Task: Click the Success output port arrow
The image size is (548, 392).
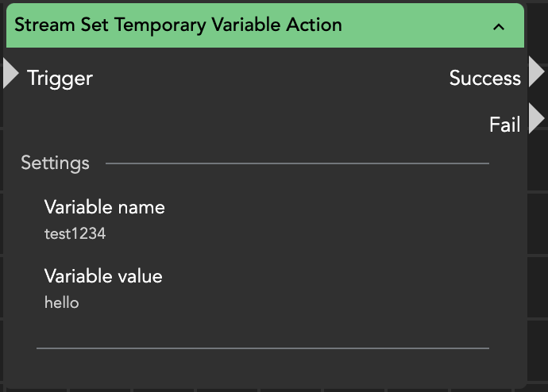Action: click(x=536, y=72)
